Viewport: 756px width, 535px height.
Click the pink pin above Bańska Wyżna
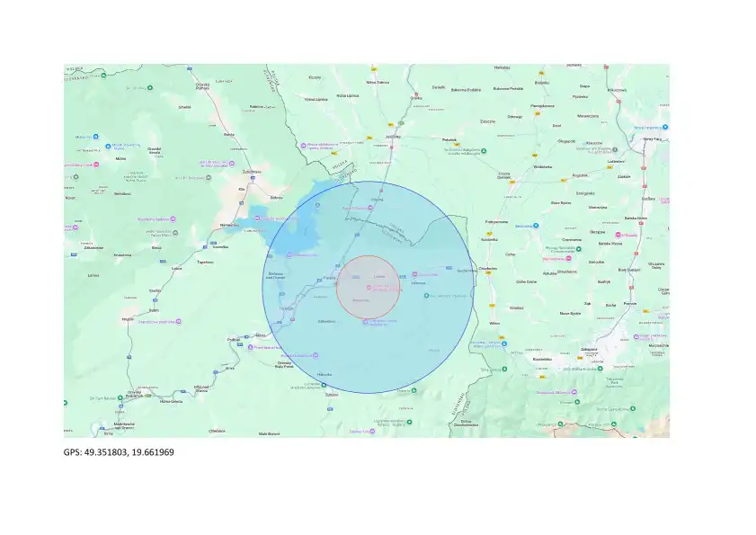(618, 236)
